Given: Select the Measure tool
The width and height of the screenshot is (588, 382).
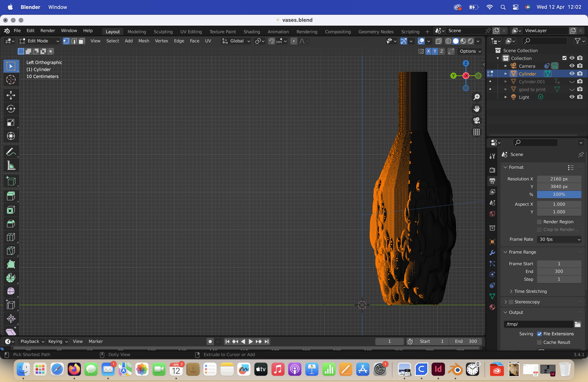Looking at the screenshot, I should click(11, 166).
